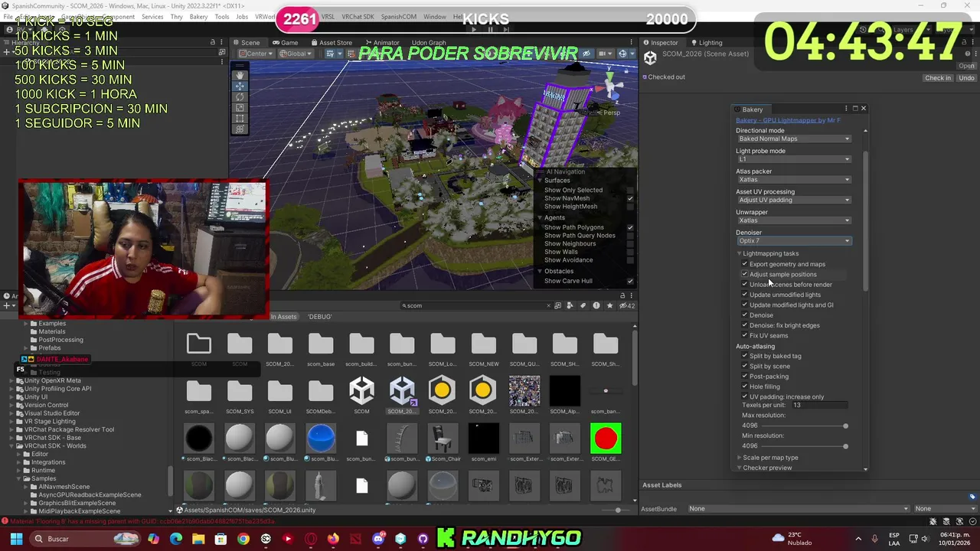Open search by label filter icon
Viewport: 980px width, 551px height.
coord(583,305)
